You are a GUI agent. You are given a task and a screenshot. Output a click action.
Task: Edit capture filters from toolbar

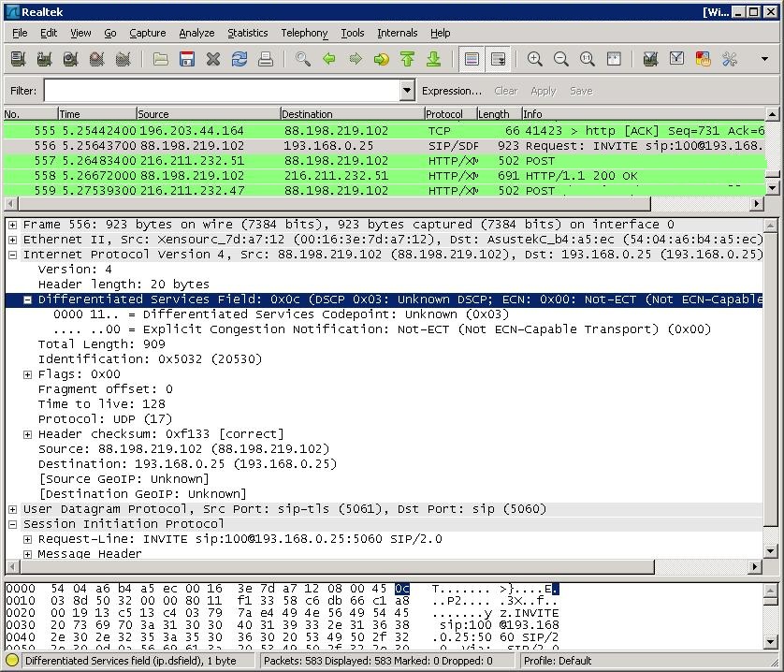(x=650, y=59)
